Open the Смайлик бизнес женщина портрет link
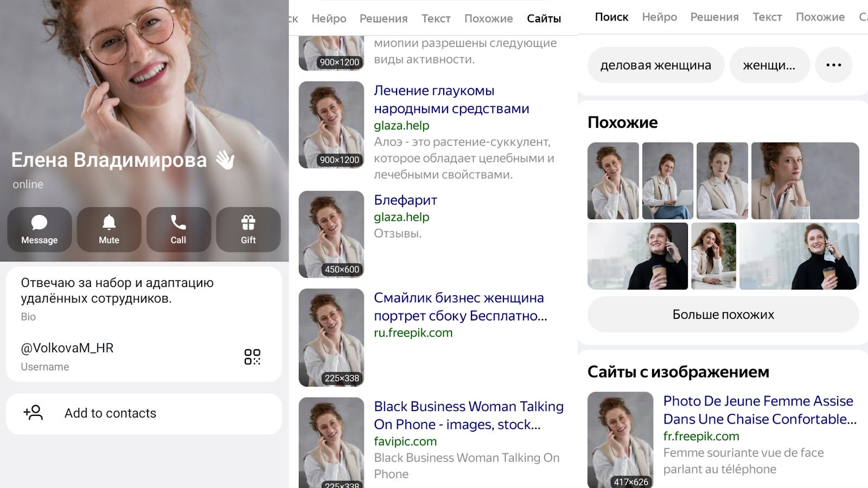Viewport: 868px width, 488px height. point(461,307)
